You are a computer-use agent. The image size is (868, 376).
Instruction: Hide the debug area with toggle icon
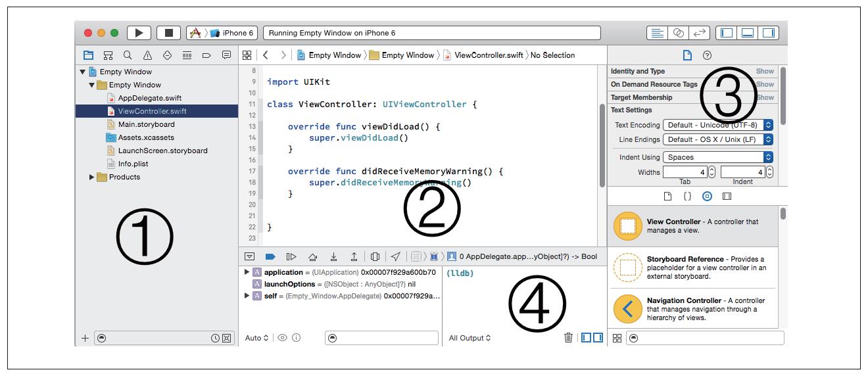250,256
